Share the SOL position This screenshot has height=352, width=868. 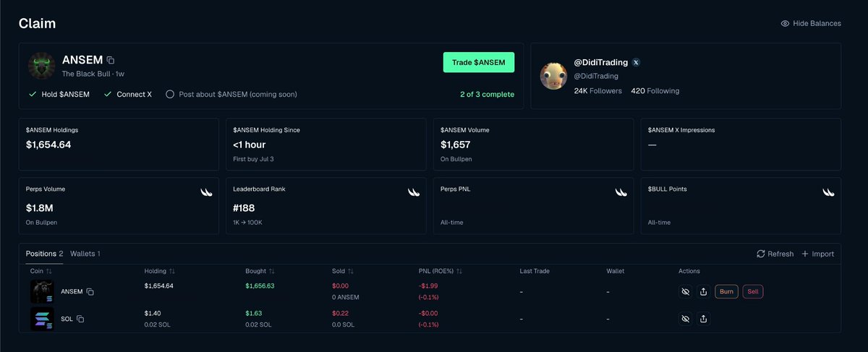[x=704, y=319]
